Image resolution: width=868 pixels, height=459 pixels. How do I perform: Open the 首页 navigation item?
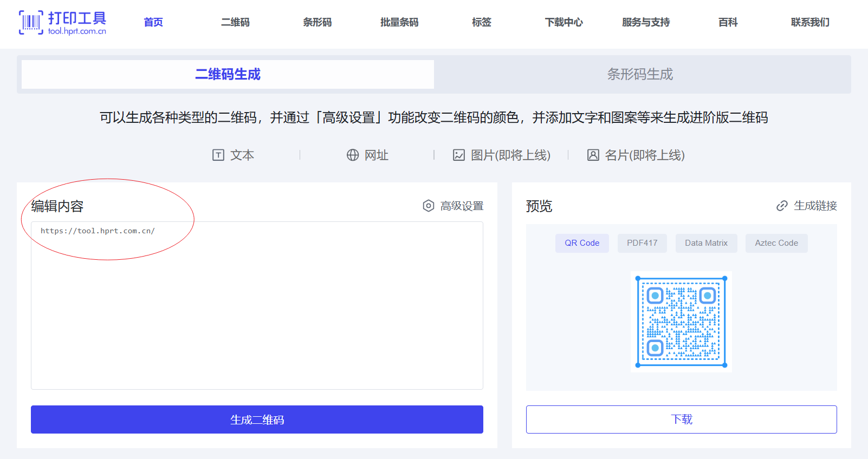pos(153,22)
